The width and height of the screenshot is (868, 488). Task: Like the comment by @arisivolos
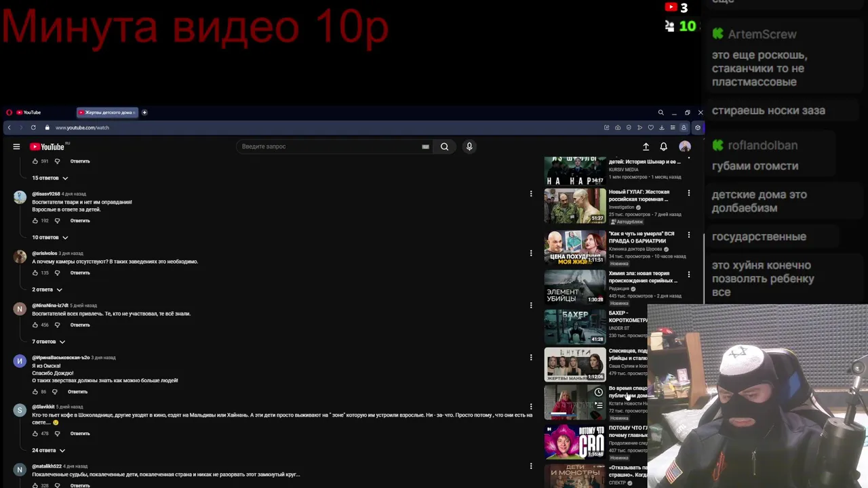click(x=35, y=272)
